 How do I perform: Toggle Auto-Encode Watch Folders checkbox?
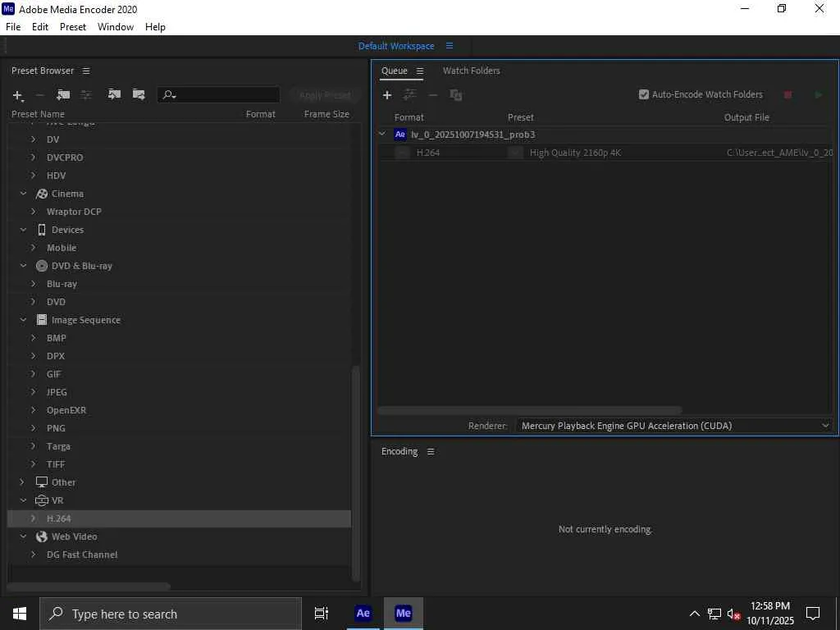point(644,95)
